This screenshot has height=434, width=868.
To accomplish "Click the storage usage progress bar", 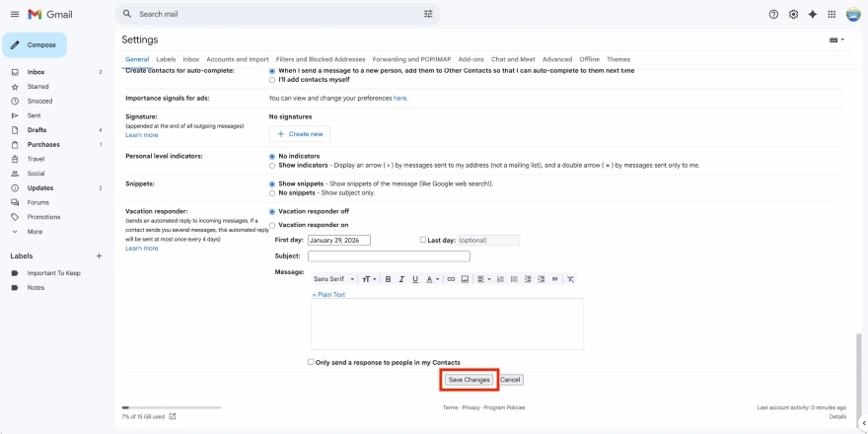I will [171, 407].
